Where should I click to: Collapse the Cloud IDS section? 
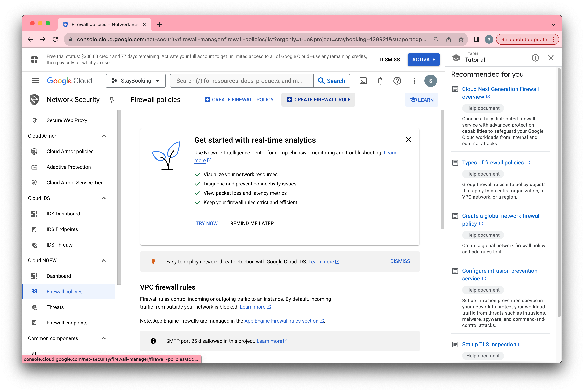[x=104, y=198]
